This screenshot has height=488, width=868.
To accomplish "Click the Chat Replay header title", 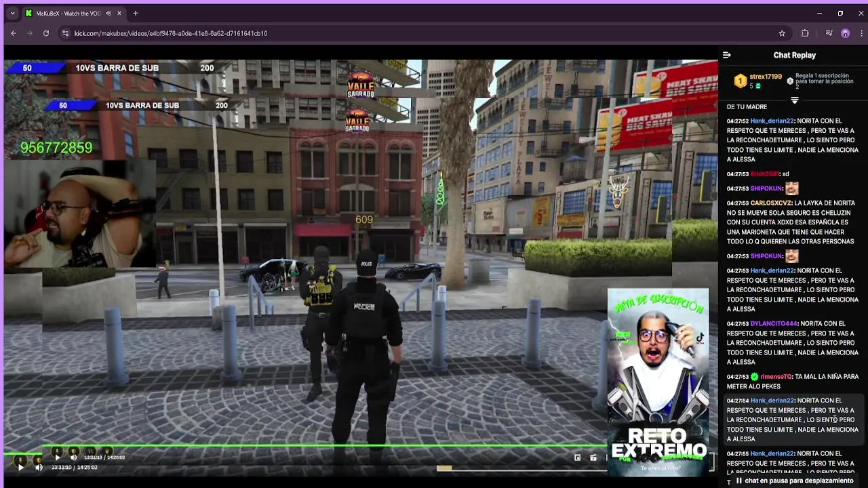I will (x=795, y=56).
